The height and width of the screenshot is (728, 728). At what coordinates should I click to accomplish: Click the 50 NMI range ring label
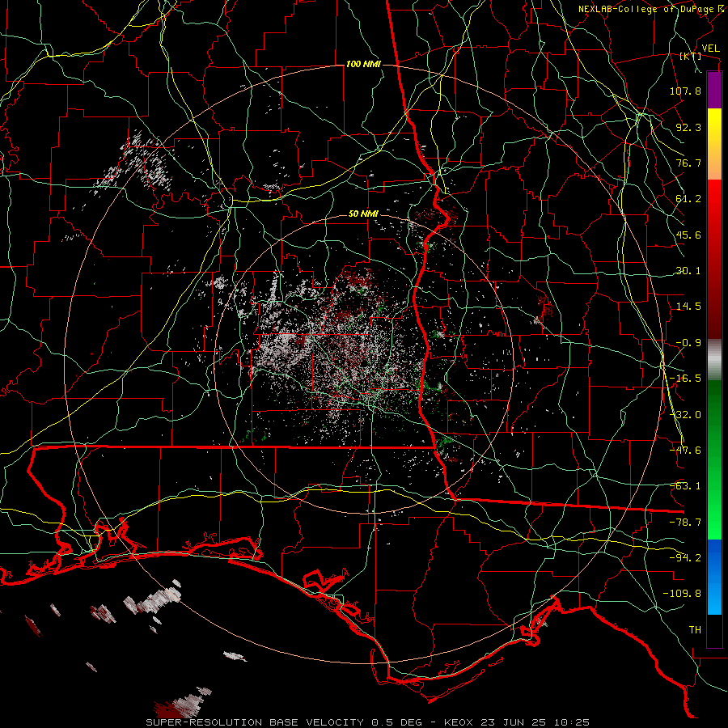click(x=363, y=214)
